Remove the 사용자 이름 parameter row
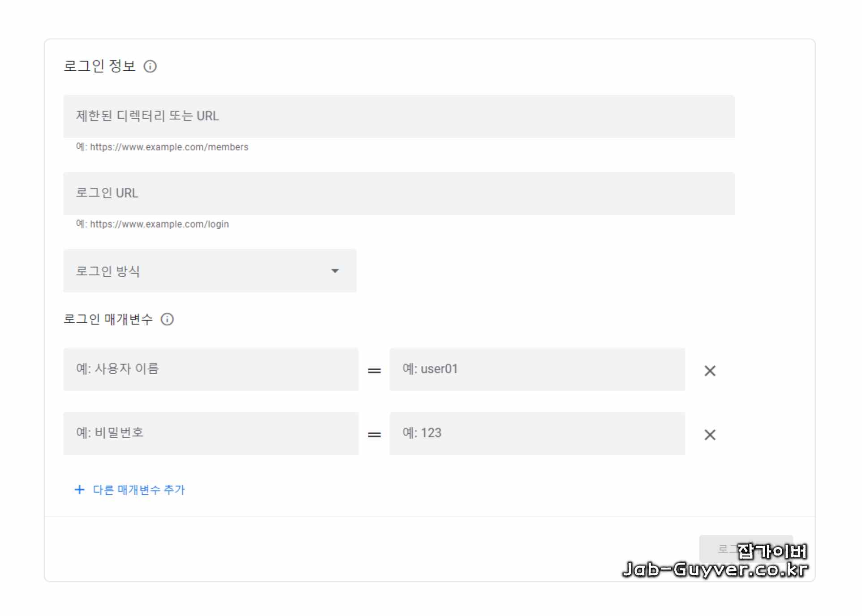The image size is (862, 616). (x=710, y=371)
